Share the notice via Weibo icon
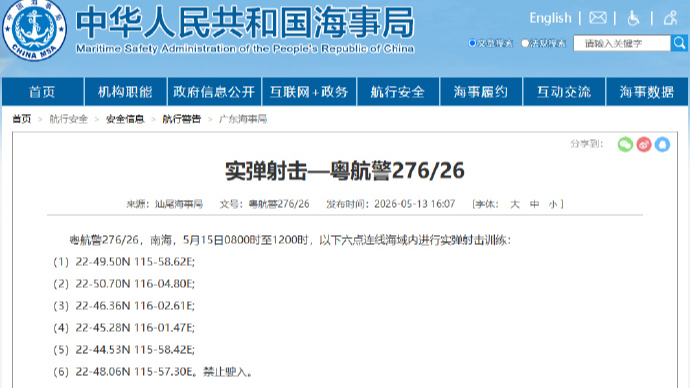 click(x=644, y=144)
